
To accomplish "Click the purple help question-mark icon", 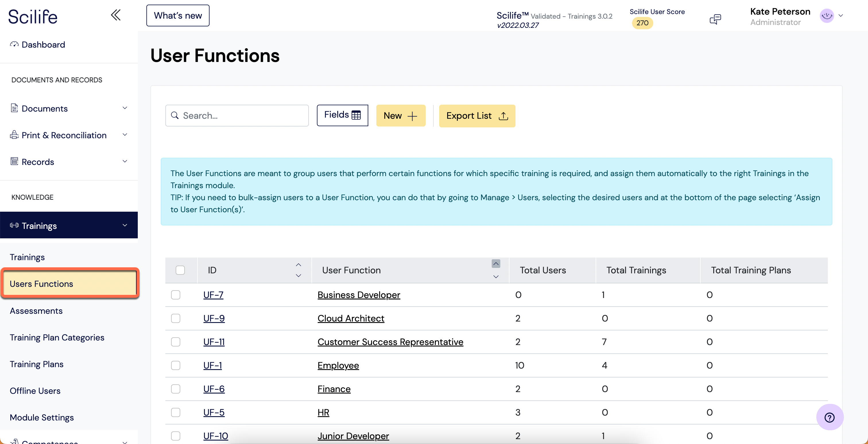I will point(829,417).
